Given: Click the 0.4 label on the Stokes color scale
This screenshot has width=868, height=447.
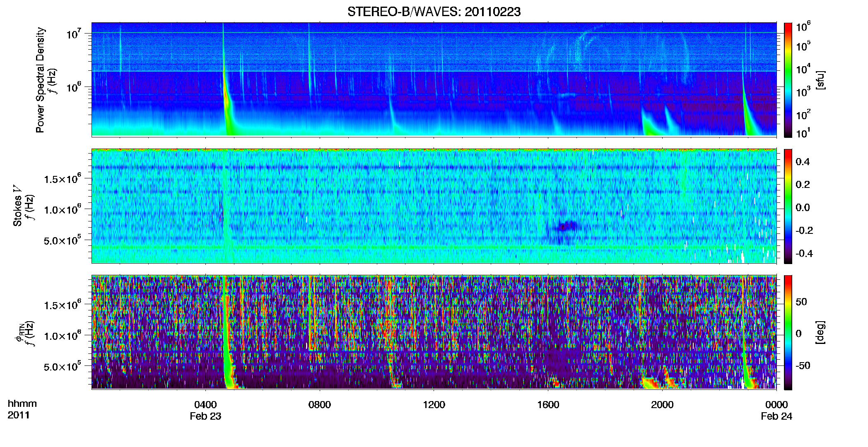Looking at the screenshot, I should coord(803,162).
